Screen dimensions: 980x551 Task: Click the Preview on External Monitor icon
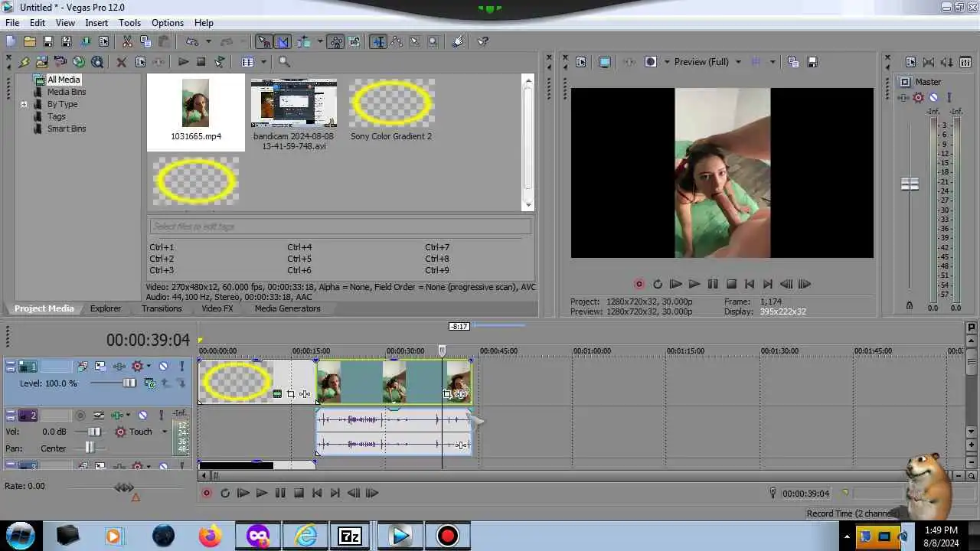coord(604,62)
